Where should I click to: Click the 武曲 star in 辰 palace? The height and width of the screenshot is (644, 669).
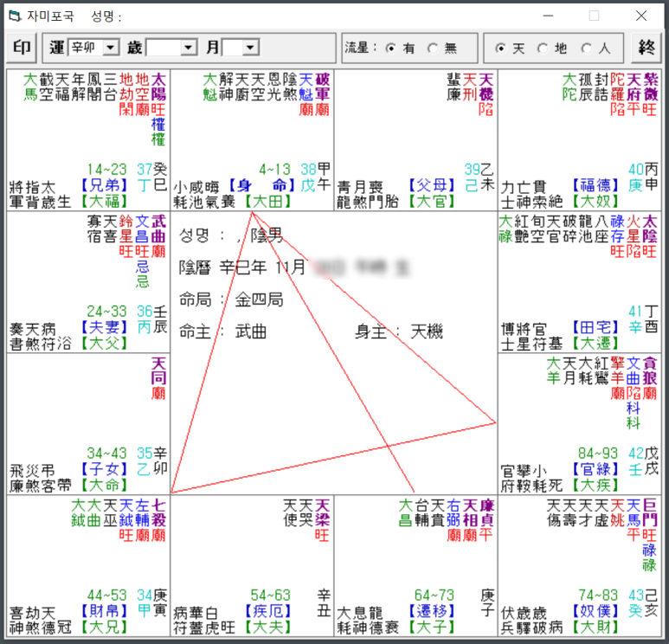[x=158, y=229]
